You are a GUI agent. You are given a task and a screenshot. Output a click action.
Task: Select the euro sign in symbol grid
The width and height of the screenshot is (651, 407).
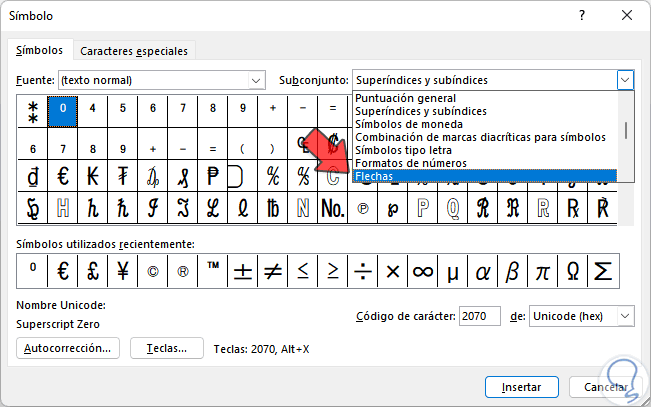coord(63,177)
